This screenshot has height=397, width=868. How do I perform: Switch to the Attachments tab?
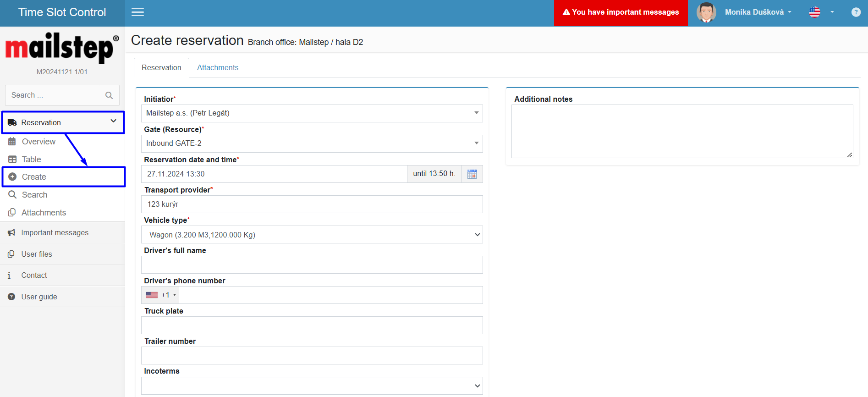[x=218, y=68]
